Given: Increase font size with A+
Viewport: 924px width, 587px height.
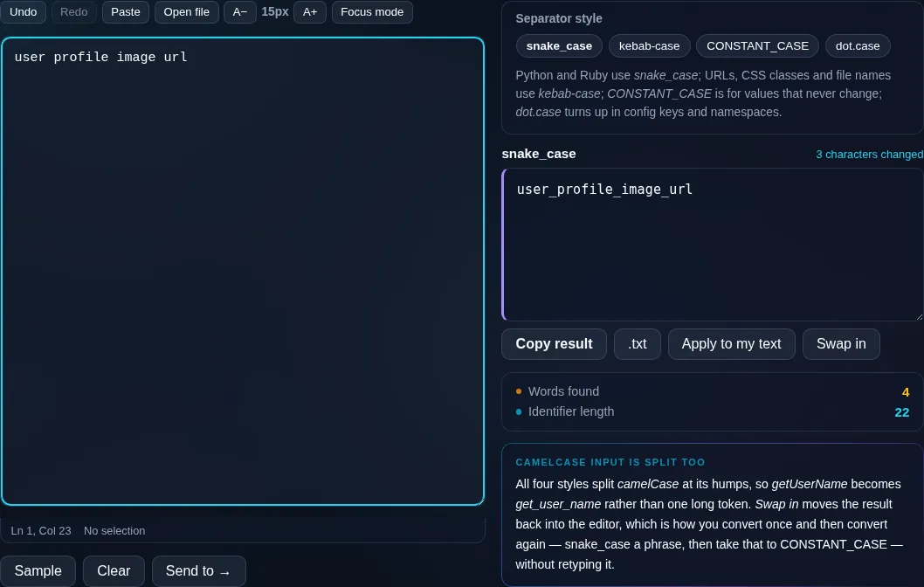Looking at the screenshot, I should 310,11.
